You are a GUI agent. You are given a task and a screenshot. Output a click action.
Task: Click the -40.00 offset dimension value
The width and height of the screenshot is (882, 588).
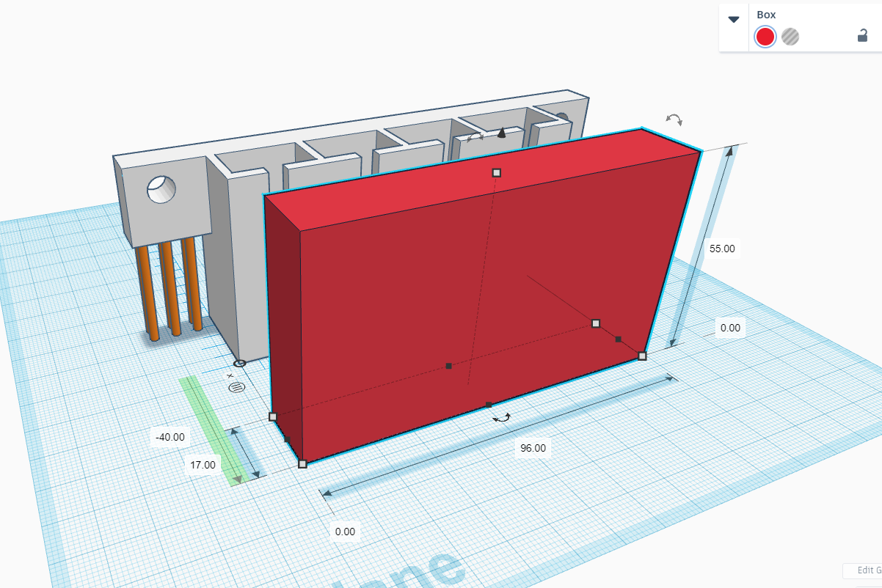170,436
